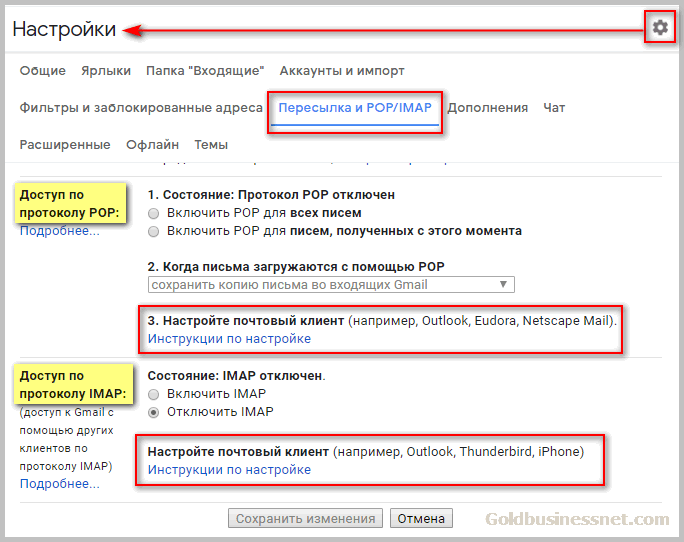Screen dimensions: 684x542
Task: Open Инструкции по настройке for IMAP
Action: click(229, 470)
